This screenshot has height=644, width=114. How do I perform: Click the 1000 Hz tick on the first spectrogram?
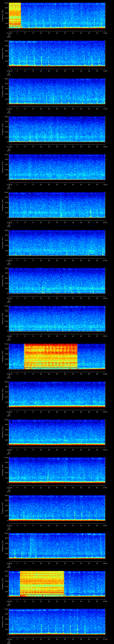click(x=6, y=3)
